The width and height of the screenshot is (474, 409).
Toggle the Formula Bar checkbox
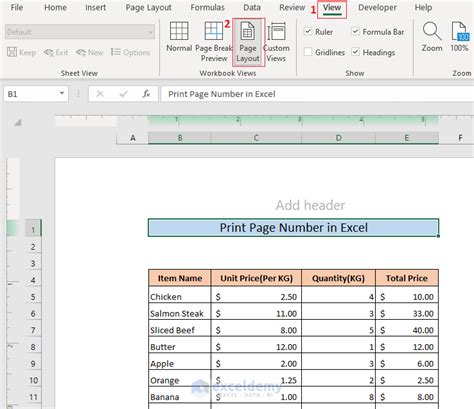(355, 32)
